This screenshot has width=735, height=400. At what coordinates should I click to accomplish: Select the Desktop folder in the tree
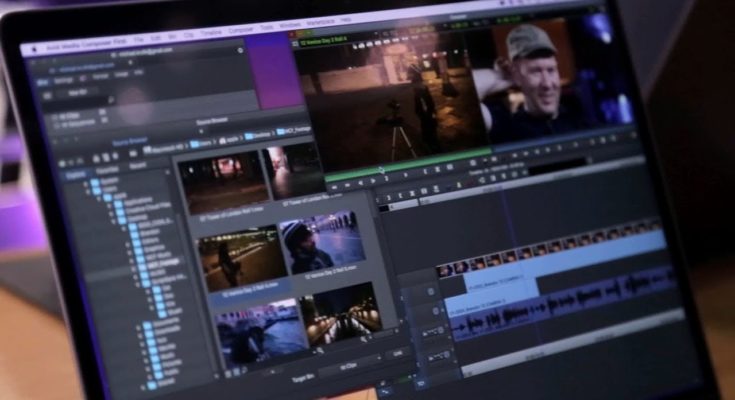click(x=133, y=217)
